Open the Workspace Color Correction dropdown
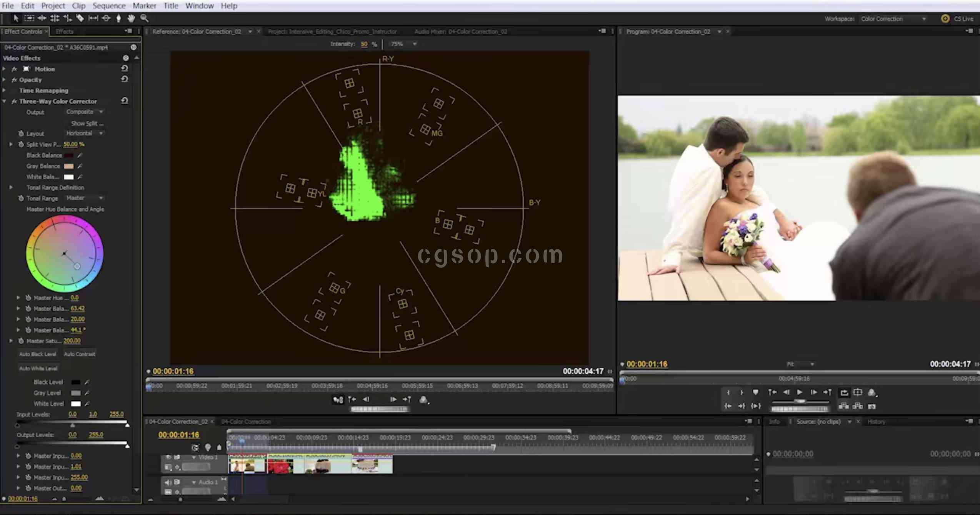This screenshot has width=980, height=515. pos(893,19)
